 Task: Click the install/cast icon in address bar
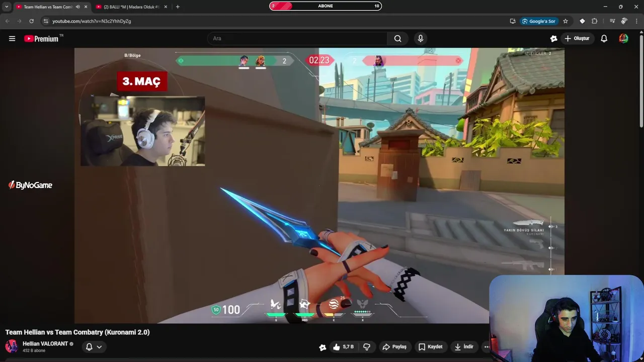click(x=513, y=21)
